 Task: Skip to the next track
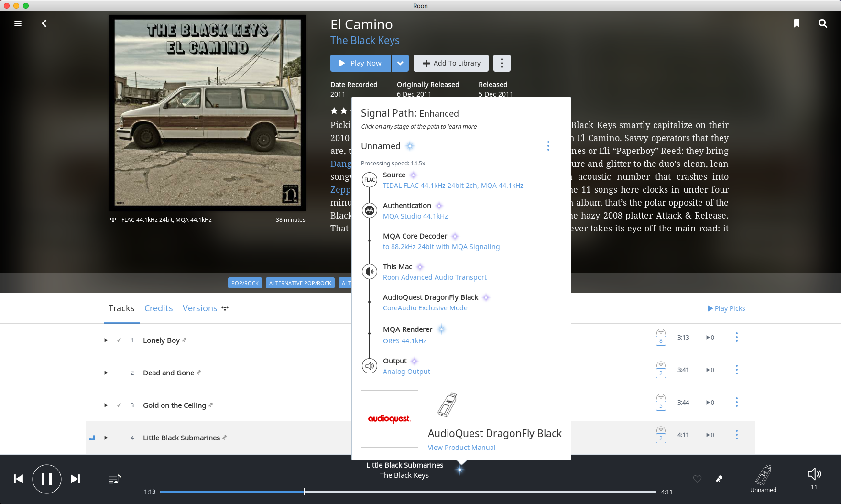76,479
